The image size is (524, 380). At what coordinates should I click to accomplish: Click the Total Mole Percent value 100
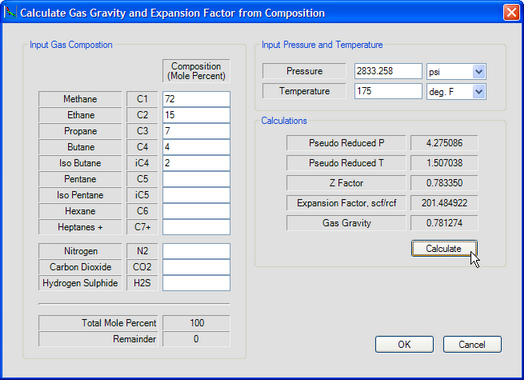point(196,323)
